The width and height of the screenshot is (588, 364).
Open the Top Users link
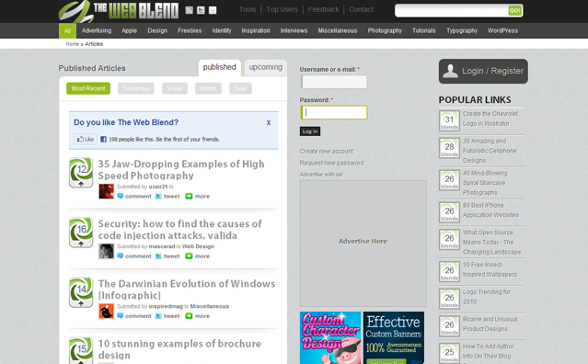click(282, 9)
